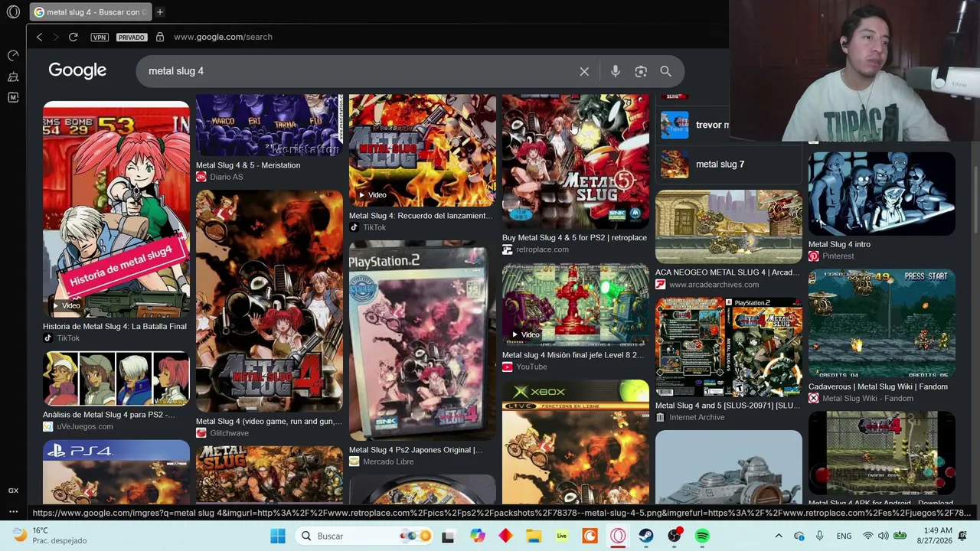Search by image with the camera icon
The image size is (980, 551).
click(641, 71)
